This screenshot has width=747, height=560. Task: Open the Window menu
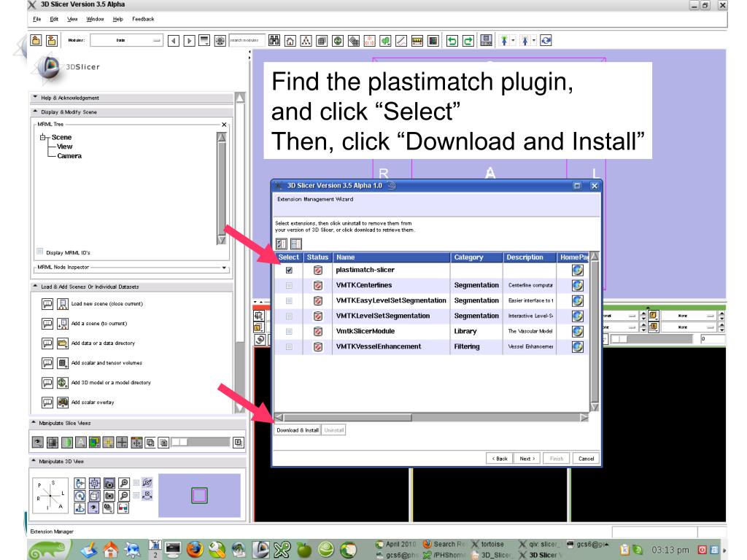tap(95, 19)
